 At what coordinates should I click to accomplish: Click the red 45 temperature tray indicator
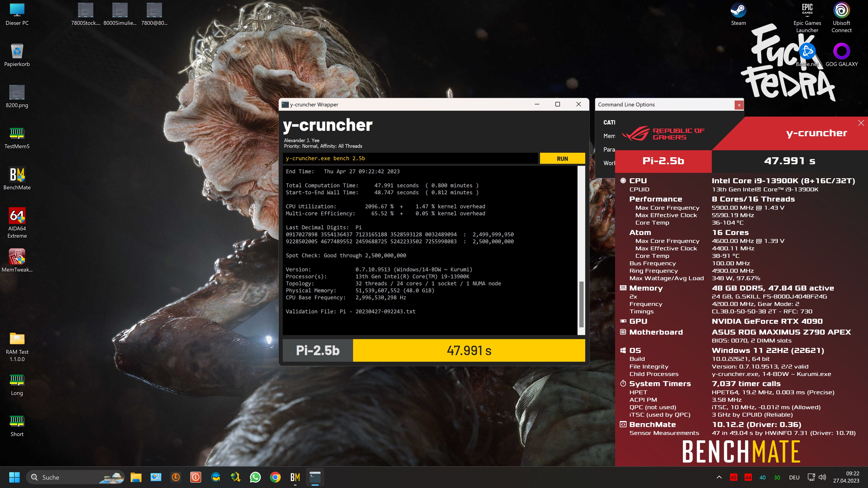733,477
